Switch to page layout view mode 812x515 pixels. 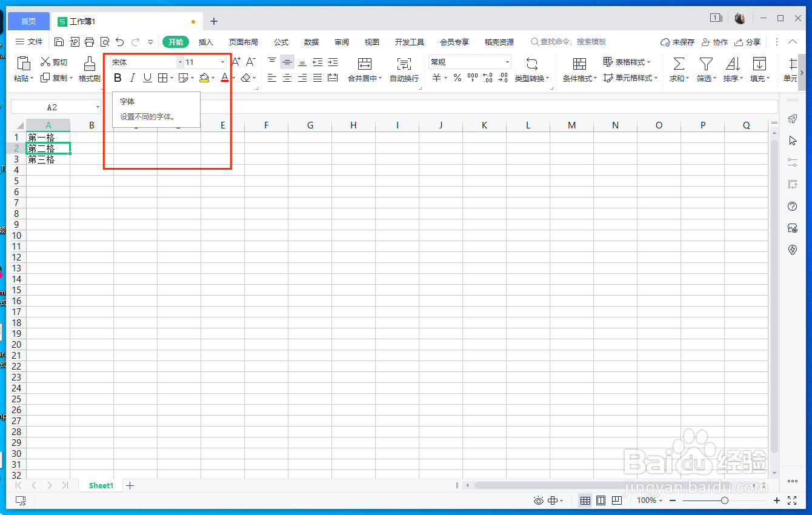[601, 500]
